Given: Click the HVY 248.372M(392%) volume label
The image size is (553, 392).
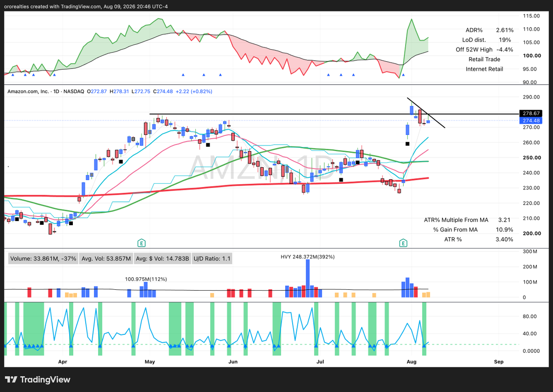Looking at the screenshot, I should [308, 257].
